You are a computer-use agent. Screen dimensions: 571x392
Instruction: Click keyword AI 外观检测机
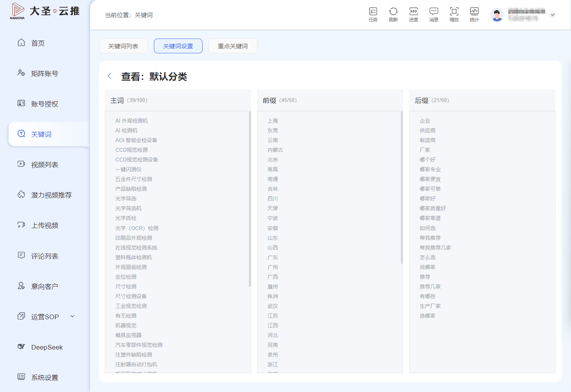[x=132, y=121]
